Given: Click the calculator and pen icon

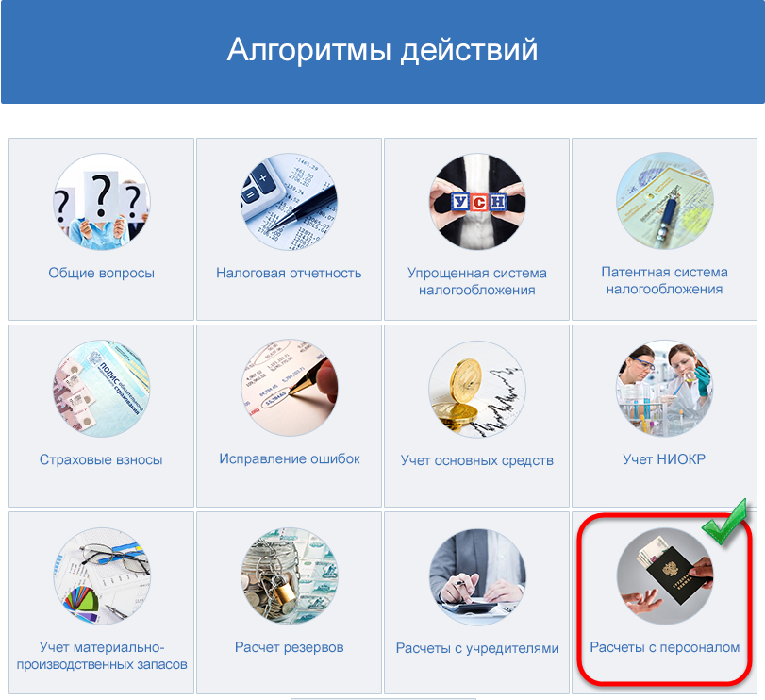Looking at the screenshot, I should point(290,202).
